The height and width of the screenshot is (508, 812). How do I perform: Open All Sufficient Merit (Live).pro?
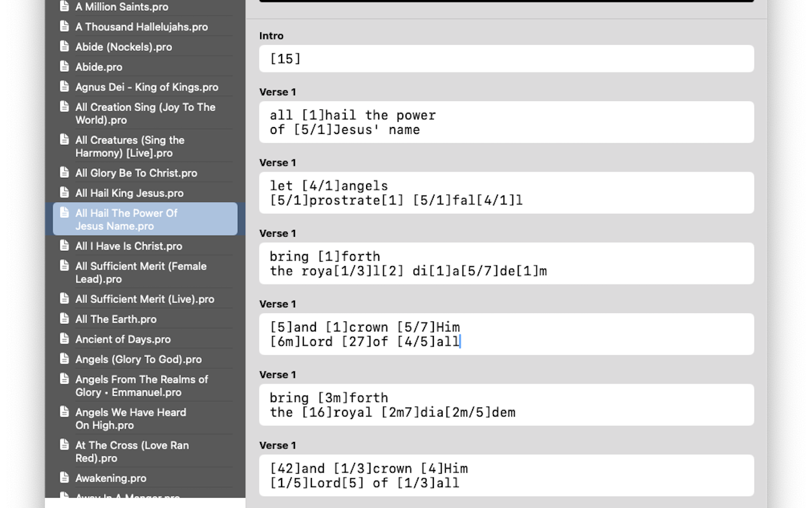coord(145,298)
